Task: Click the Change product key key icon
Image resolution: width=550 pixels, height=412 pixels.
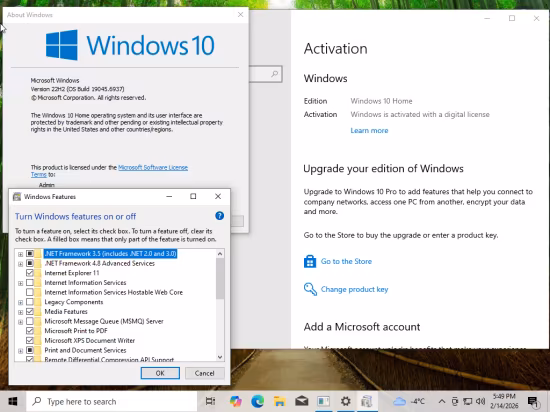Action: click(x=310, y=289)
